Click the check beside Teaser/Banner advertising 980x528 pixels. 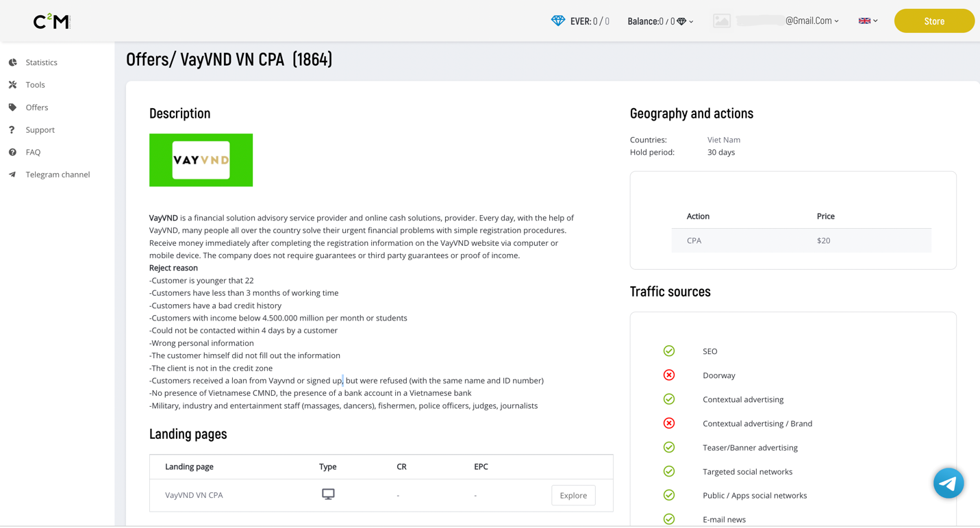pos(669,447)
